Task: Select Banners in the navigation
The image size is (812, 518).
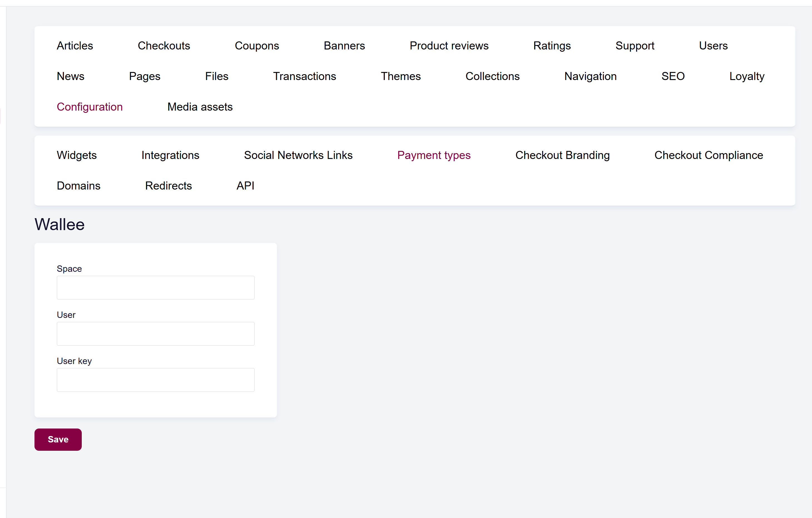Action: [x=344, y=46]
